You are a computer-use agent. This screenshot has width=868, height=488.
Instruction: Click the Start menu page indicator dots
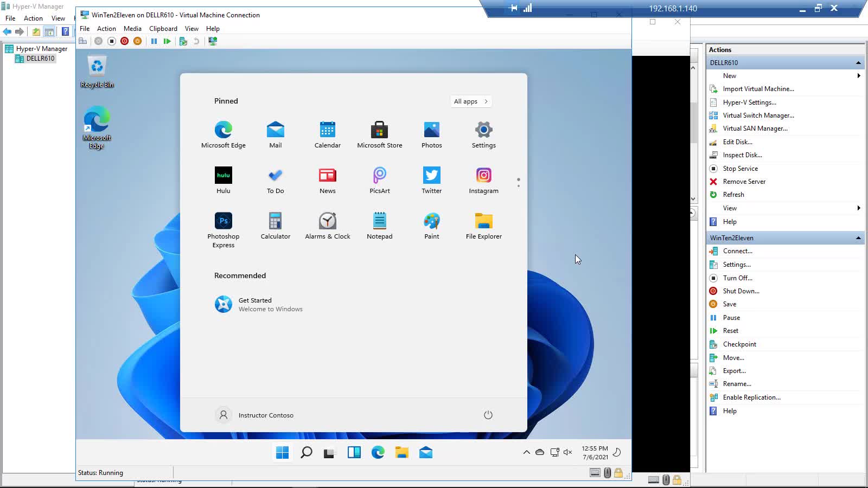click(x=519, y=183)
